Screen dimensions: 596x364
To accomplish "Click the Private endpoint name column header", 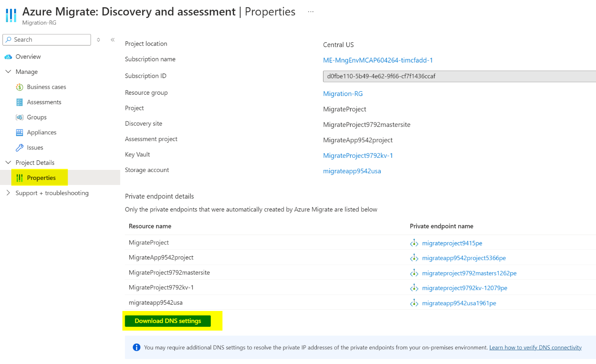I will click(x=442, y=226).
